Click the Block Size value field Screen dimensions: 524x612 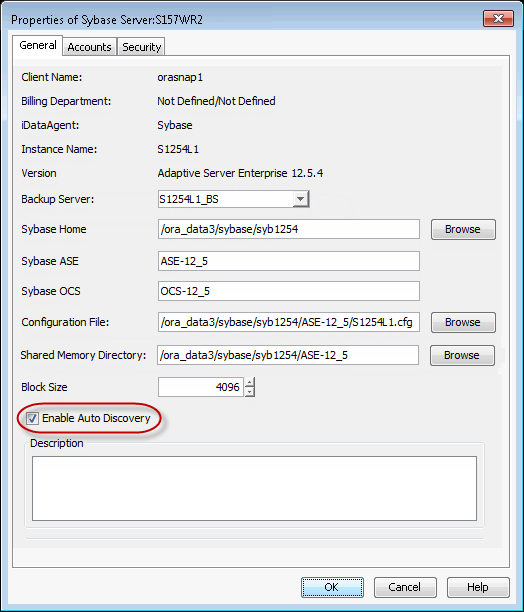pyautogui.click(x=201, y=387)
